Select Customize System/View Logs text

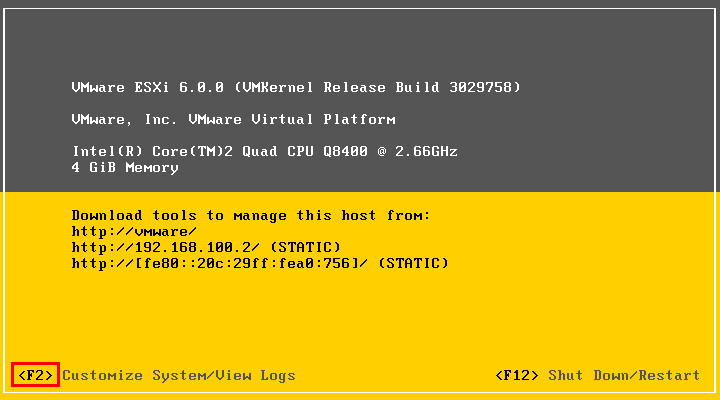coord(179,376)
